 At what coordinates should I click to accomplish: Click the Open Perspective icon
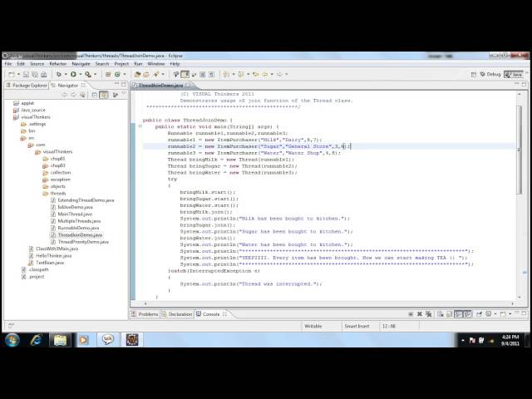pyautogui.click(x=474, y=75)
